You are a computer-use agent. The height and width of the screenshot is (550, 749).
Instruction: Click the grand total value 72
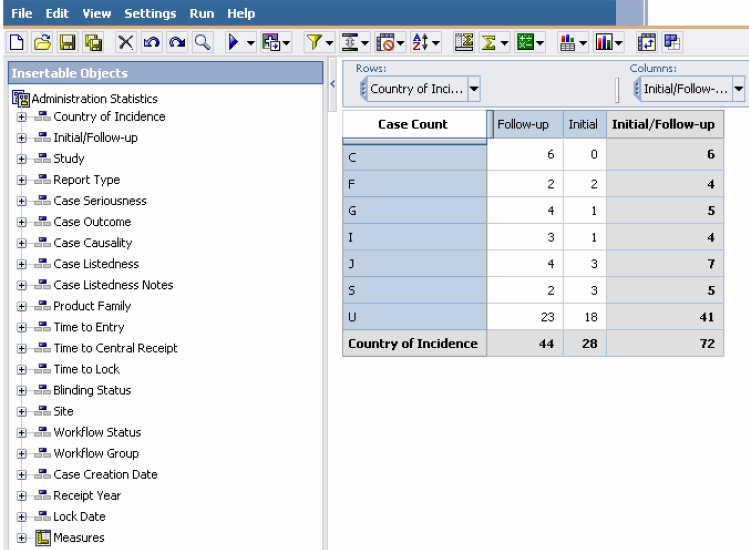tap(665, 344)
